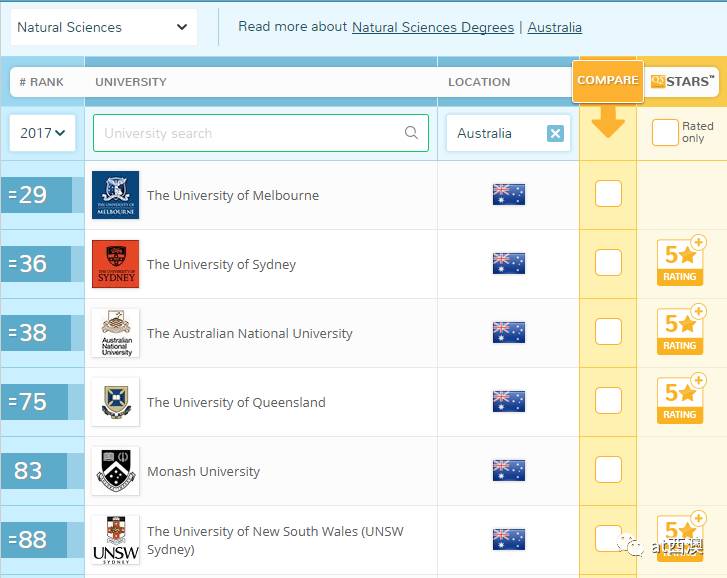Image resolution: width=727 pixels, height=578 pixels.
Task: Tick compare checkbox for UNSW Sydney
Action: 608,539
